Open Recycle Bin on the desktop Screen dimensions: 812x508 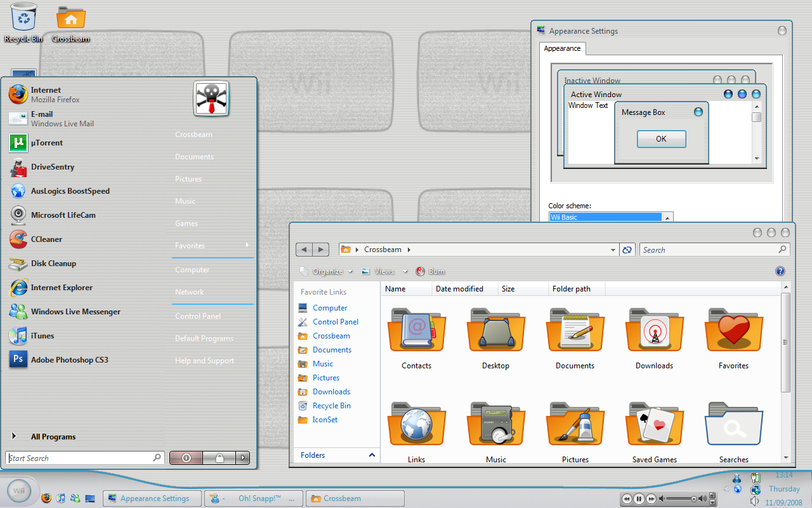[23, 22]
